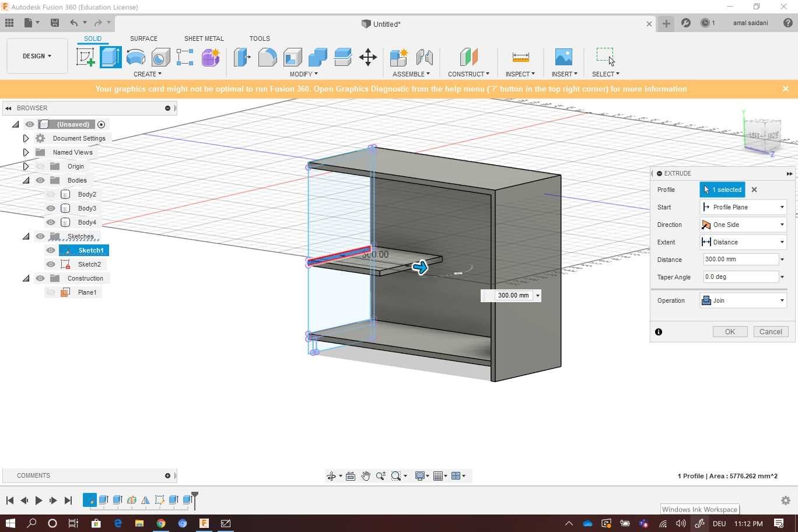798x532 pixels.
Task: Open the Surface tab
Action: coord(143,38)
